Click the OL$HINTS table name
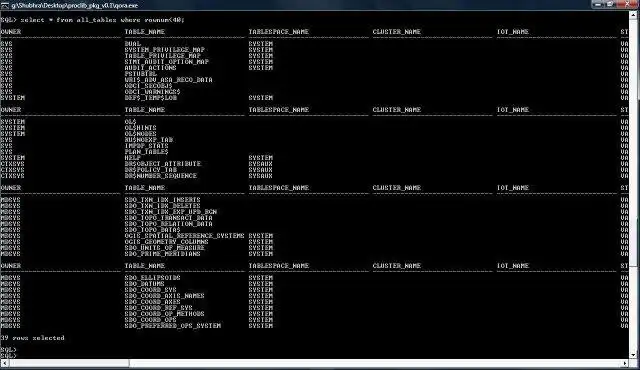Image resolution: width=640 pixels, height=370 pixels. 140,128
